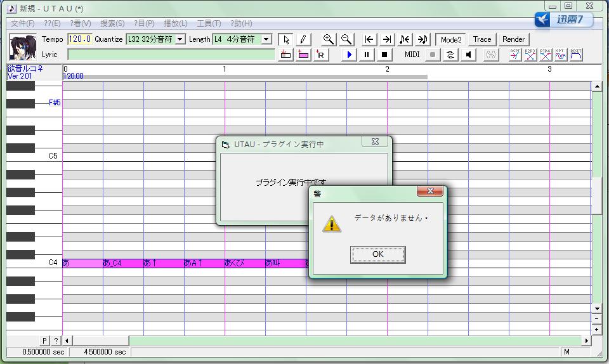
Task: Click vertical zoom plus button
Action: click(x=597, y=330)
